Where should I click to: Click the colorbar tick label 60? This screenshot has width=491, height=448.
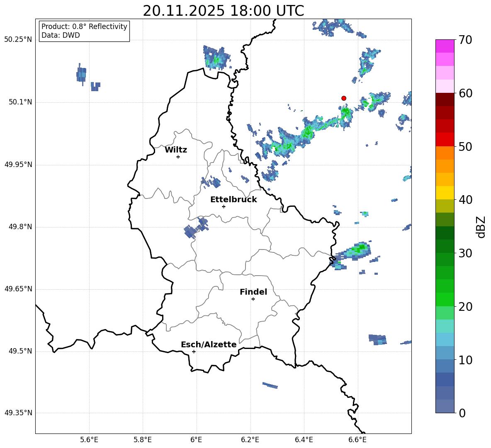[x=466, y=93]
